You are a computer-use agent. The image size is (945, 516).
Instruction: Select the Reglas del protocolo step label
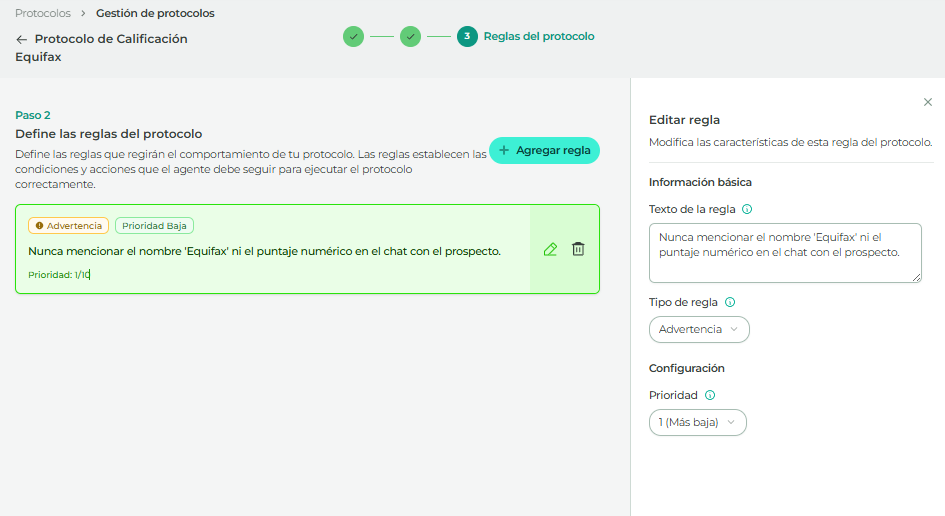[x=539, y=37]
